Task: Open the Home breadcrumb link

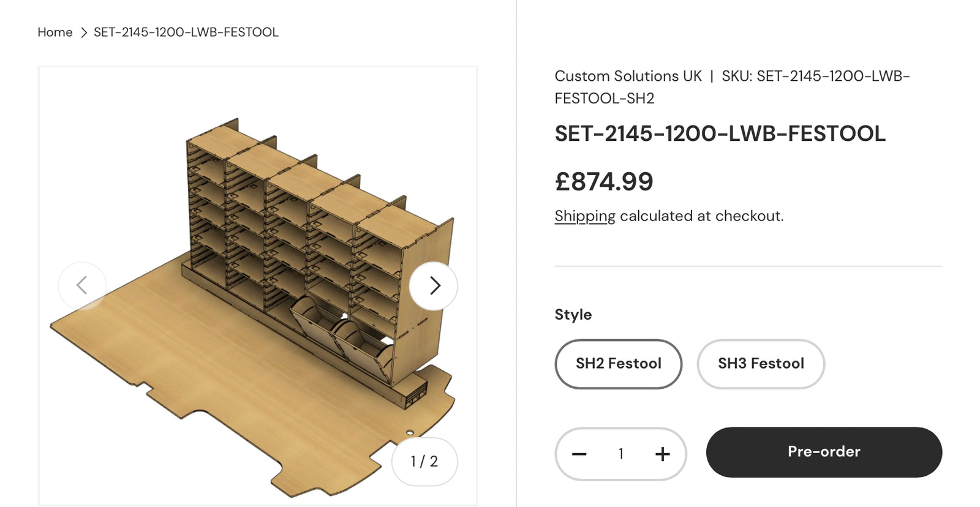Action: (x=55, y=32)
